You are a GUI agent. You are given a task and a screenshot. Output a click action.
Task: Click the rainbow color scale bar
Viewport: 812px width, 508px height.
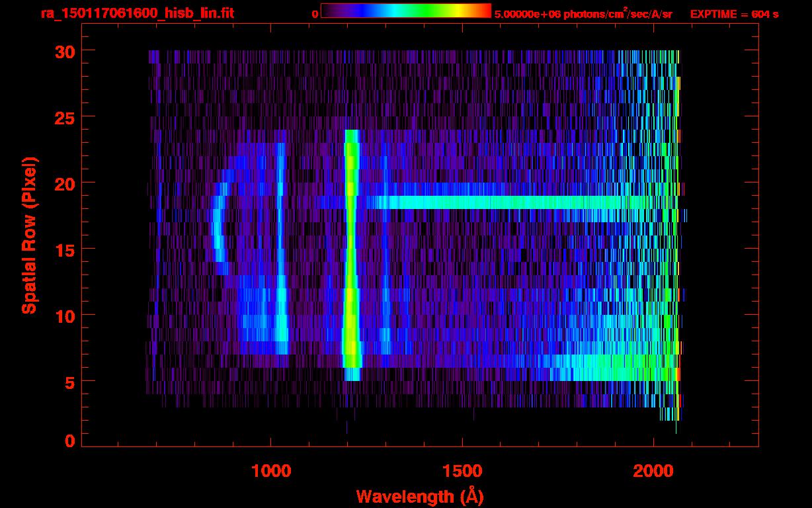click(x=405, y=11)
